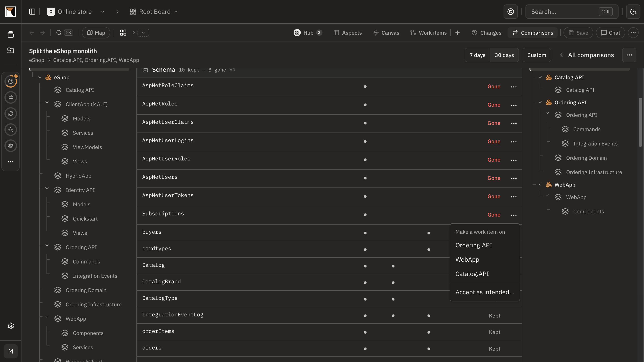
Task: Click the stacked layers icon in left rail
Action: click(x=11, y=34)
